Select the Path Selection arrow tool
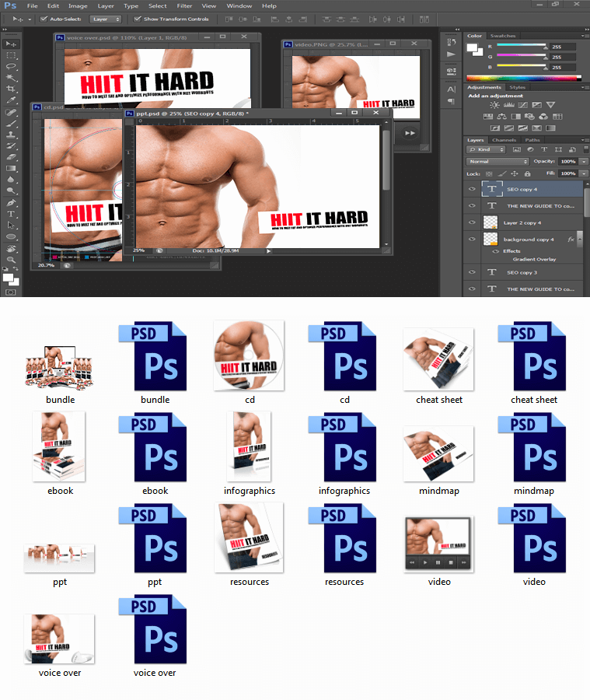This screenshot has width=590, height=700. (11, 225)
